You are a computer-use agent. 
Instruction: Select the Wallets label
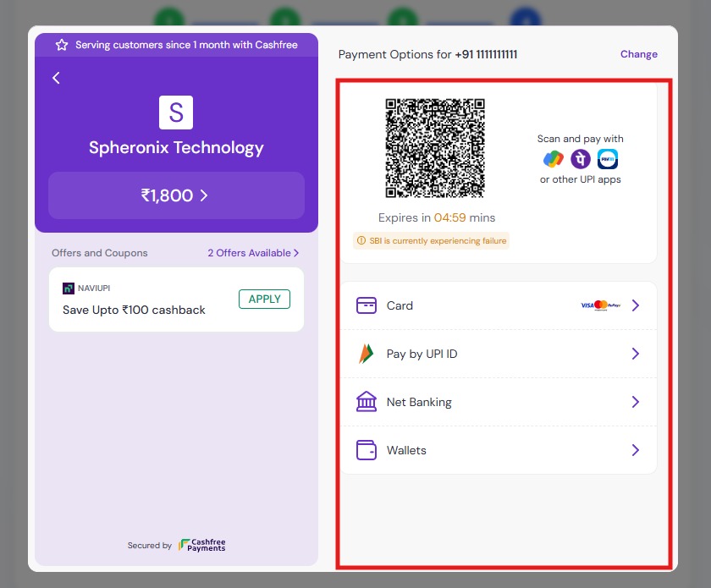tap(406, 450)
